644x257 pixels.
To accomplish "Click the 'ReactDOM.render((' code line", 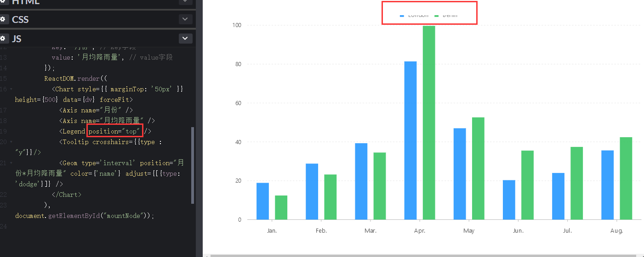I will 76,78.
